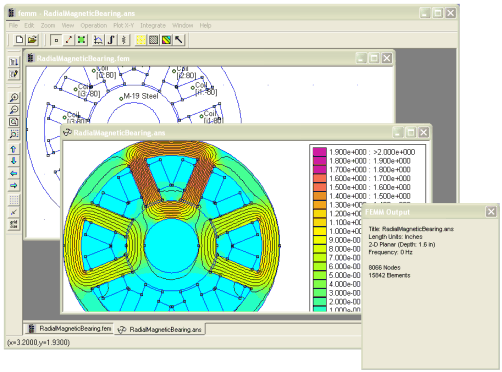Open the Plot X-Y menu
502x372 pixels.
[124, 25]
